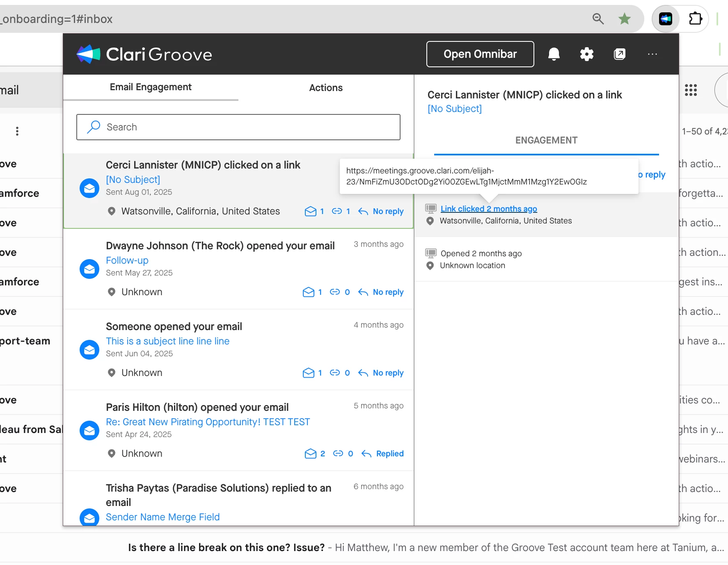Open Google apps grid icon in Gmail
The height and width of the screenshot is (565, 728).
tap(691, 90)
